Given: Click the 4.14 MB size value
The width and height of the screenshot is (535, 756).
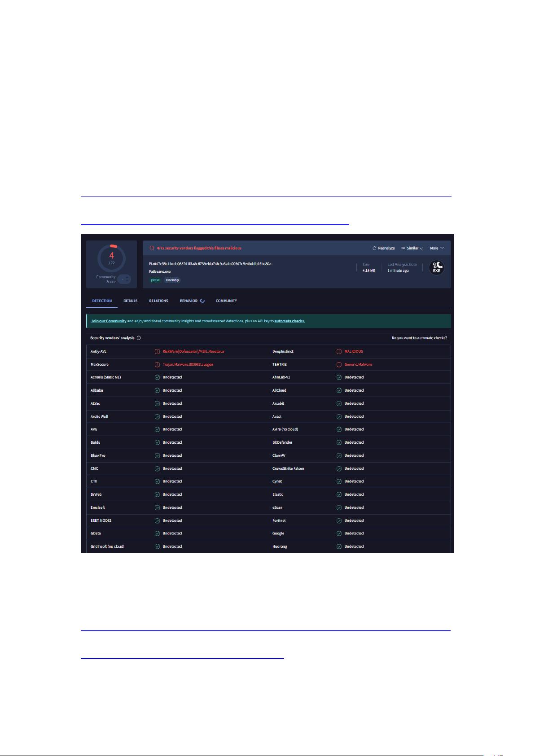Looking at the screenshot, I should pos(369,271).
